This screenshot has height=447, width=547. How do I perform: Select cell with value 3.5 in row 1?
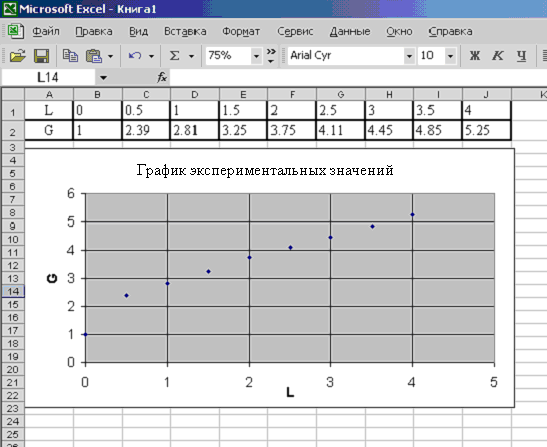click(x=437, y=111)
